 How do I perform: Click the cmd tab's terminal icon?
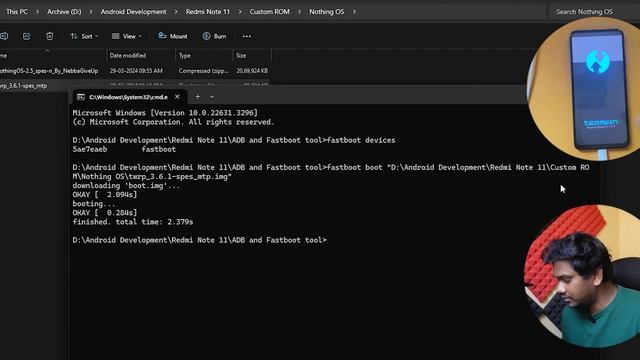(x=81, y=97)
